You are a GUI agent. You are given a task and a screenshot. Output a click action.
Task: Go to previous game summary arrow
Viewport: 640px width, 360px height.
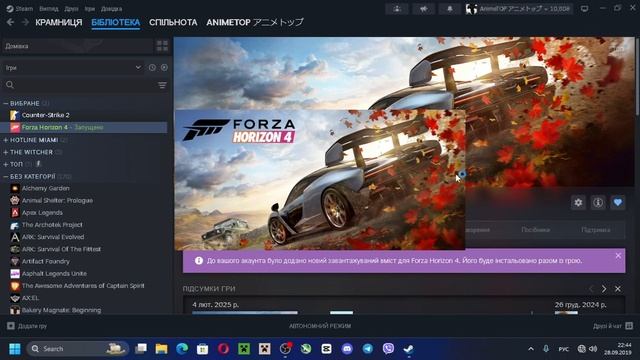tap(591, 289)
